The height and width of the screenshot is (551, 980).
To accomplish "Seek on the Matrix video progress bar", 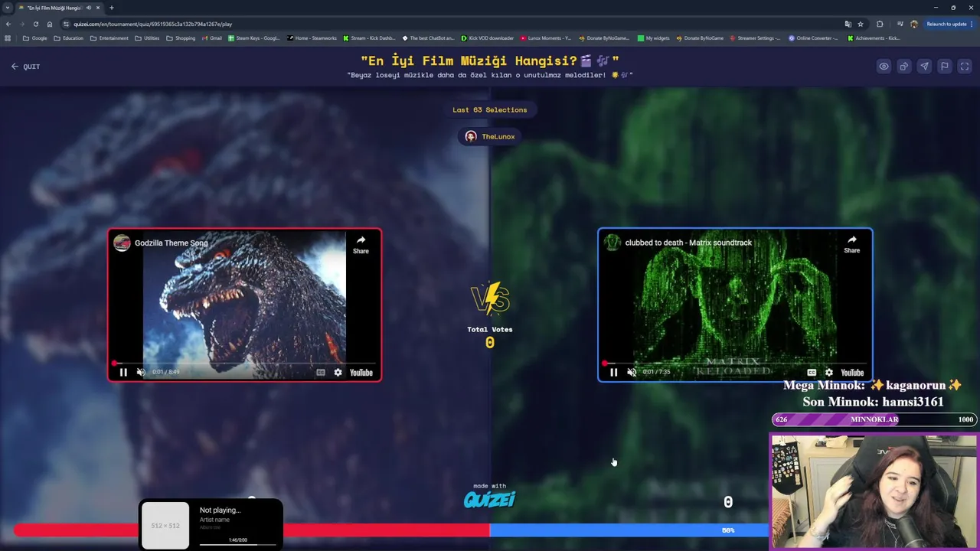I will [735, 364].
